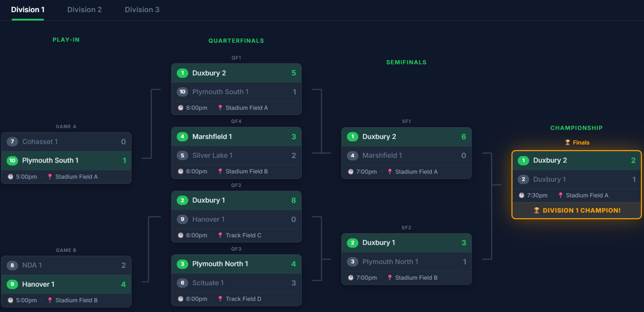Click location pin in SF2 Stadium Field B

pyautogui.click(x=390, y=278)
